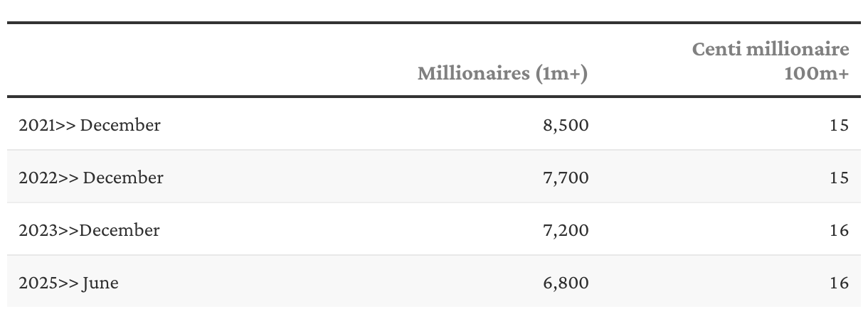Click the word December in 2021 row
Viewport: 868px width, 314px height.
(120, 125)
